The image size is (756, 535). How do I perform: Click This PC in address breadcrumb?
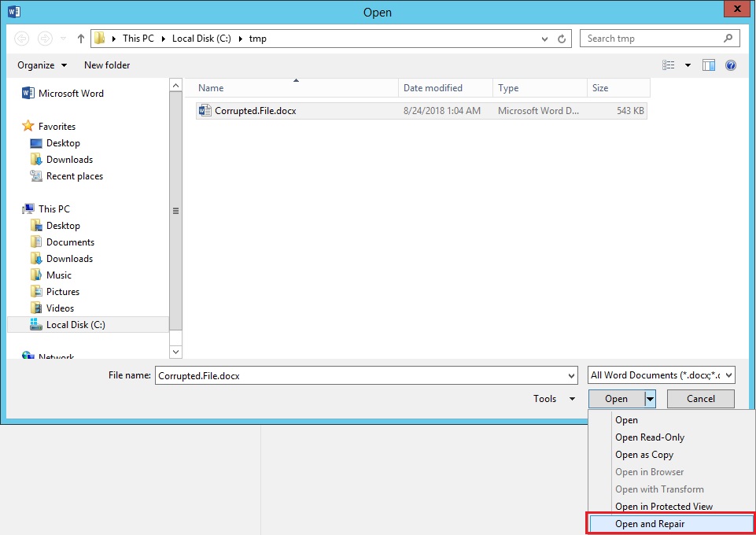[x=138, y=39]
